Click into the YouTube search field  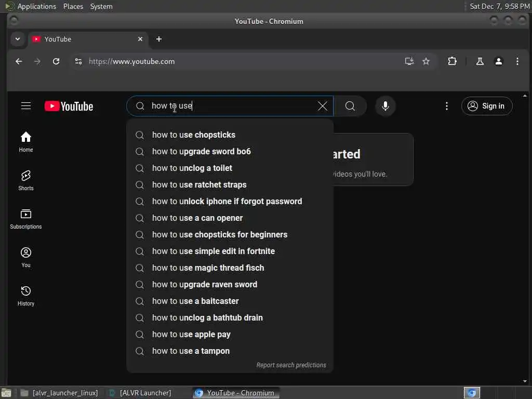(x=231, y=106)
